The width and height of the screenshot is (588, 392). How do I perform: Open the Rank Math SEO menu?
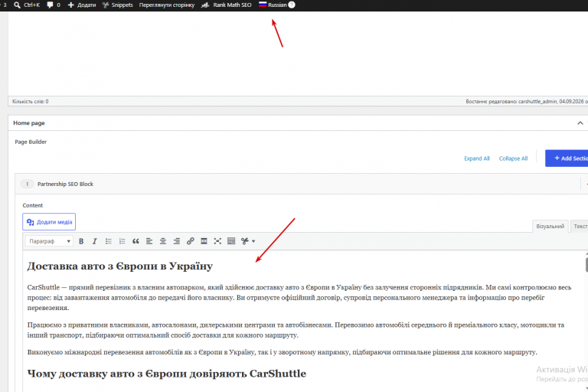[226, 5]
